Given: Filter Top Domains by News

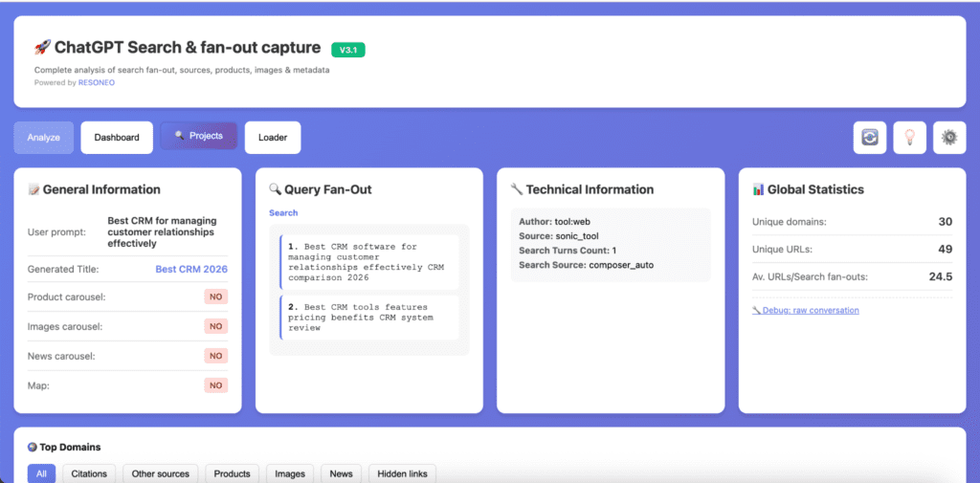Looking at the screenshot, I should [342, 473].
